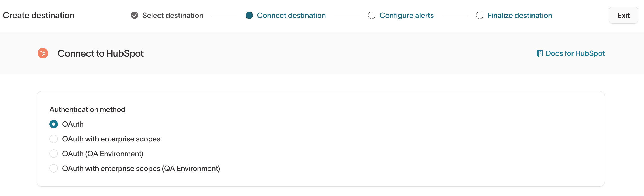This screenshot has width=644, height=196.
Task: Click the empty circle icon for Configure alerts
Action: point(371,15)
